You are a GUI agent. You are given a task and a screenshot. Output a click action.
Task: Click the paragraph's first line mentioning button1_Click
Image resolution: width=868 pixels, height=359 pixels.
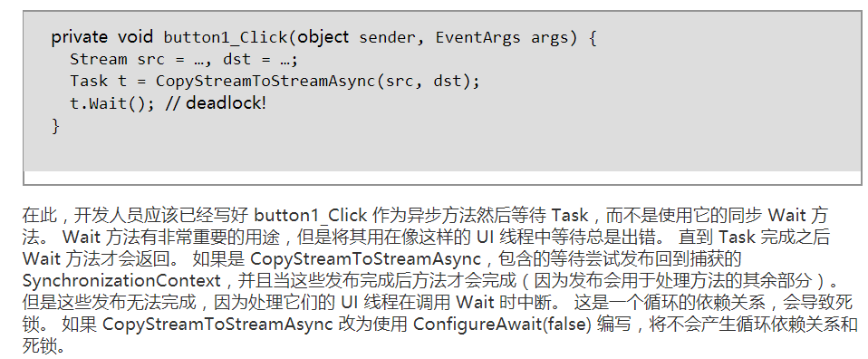click(x=425, y=215)
